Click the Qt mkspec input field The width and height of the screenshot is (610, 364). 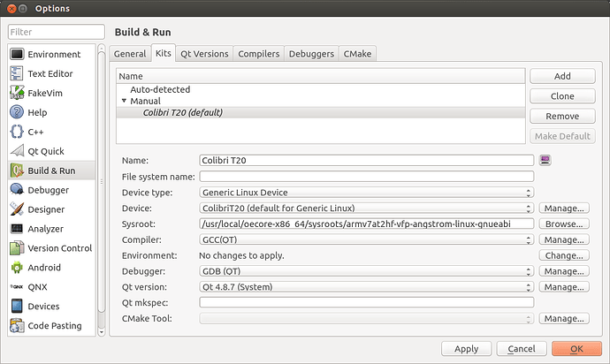click(x=367, y=302)
